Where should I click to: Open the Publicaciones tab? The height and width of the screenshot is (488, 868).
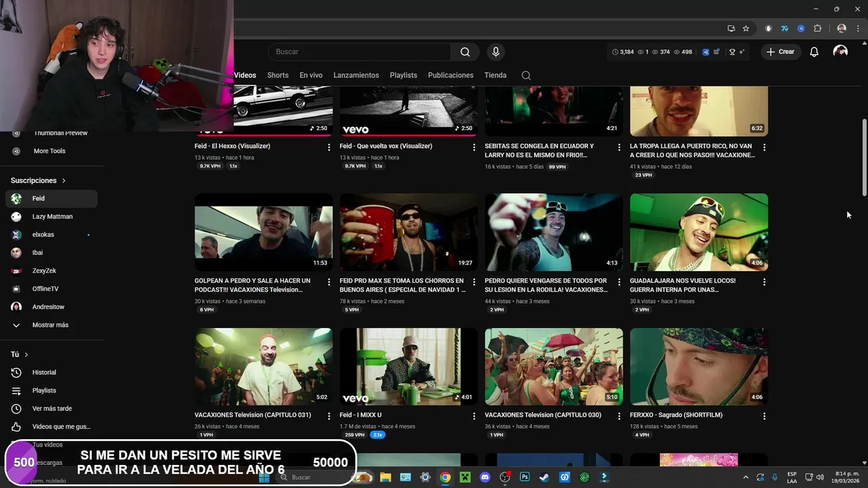pyautogui.click(x=450, y=75)
